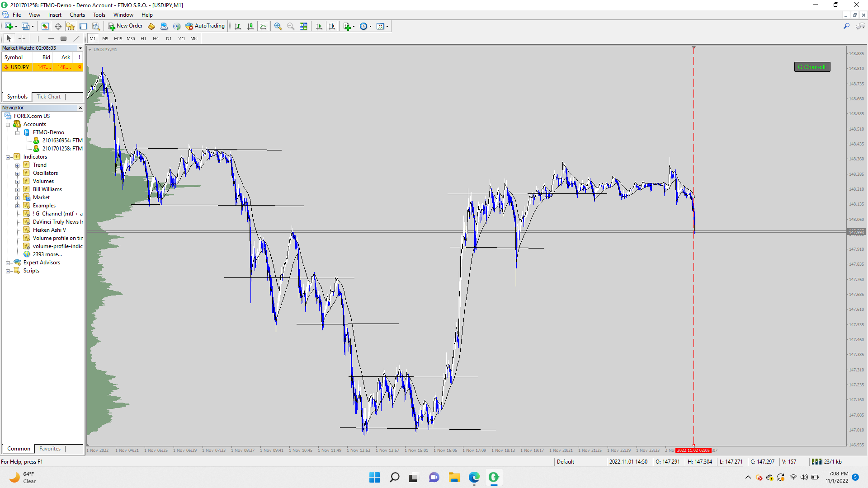Select the crosshair cursor tool
Viewport: 868px width, 488px height.
pyautogui.click(x=22, y=39)
